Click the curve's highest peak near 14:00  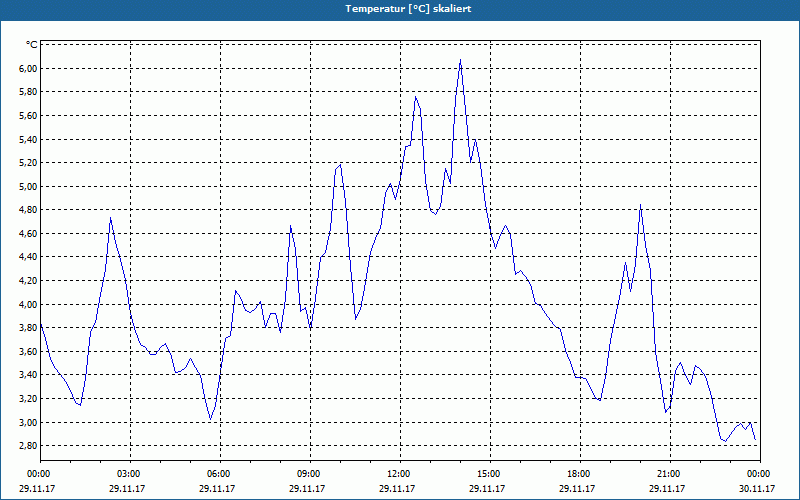click(x=460, y=60)
